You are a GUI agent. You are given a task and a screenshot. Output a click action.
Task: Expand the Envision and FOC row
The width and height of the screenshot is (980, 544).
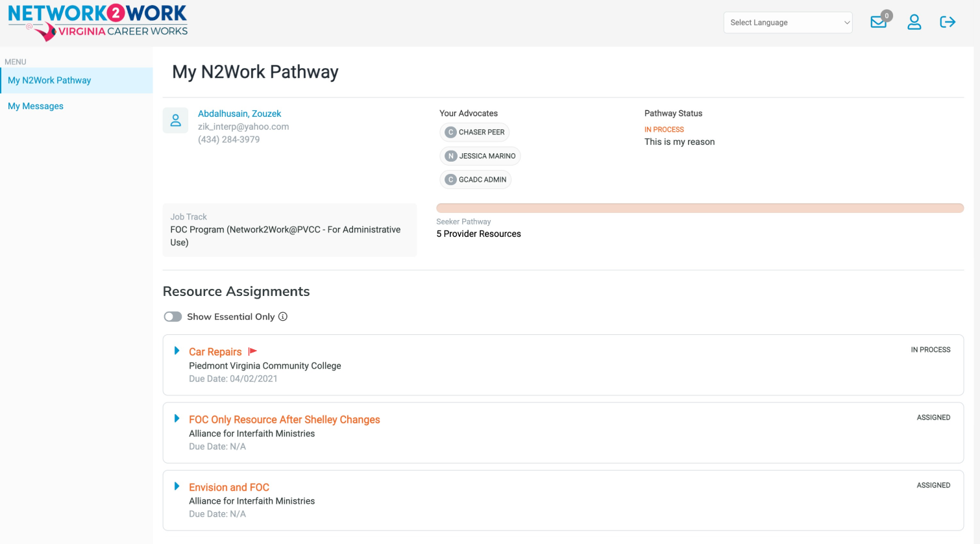[177, 486]
